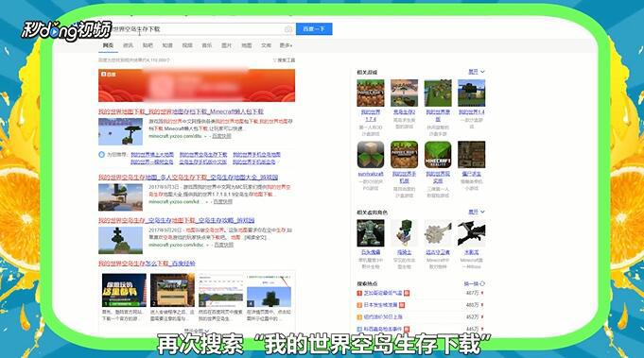Switch to the 文库 tab
Image resolution: width=644 pixels, height=358 pixels.
coord(266,45)
